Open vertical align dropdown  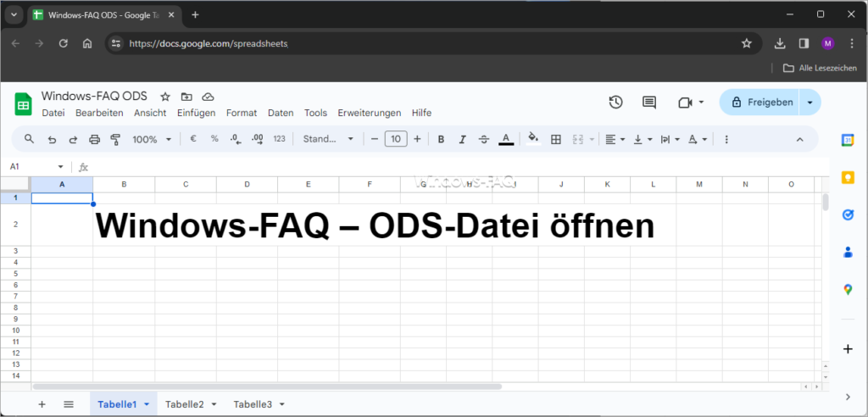click(x=643, y=140)
